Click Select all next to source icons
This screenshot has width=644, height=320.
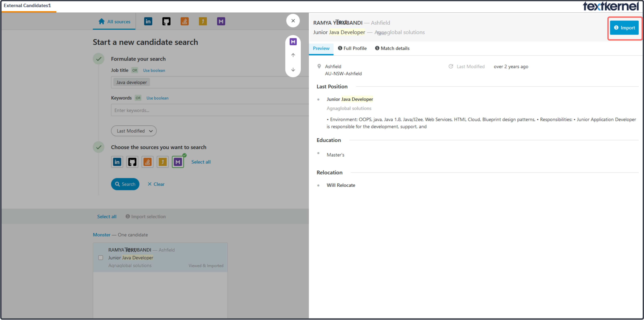point(201,162)
